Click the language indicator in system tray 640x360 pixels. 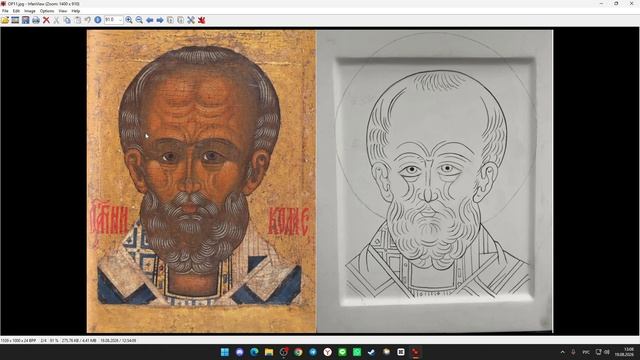click(586, 352)
